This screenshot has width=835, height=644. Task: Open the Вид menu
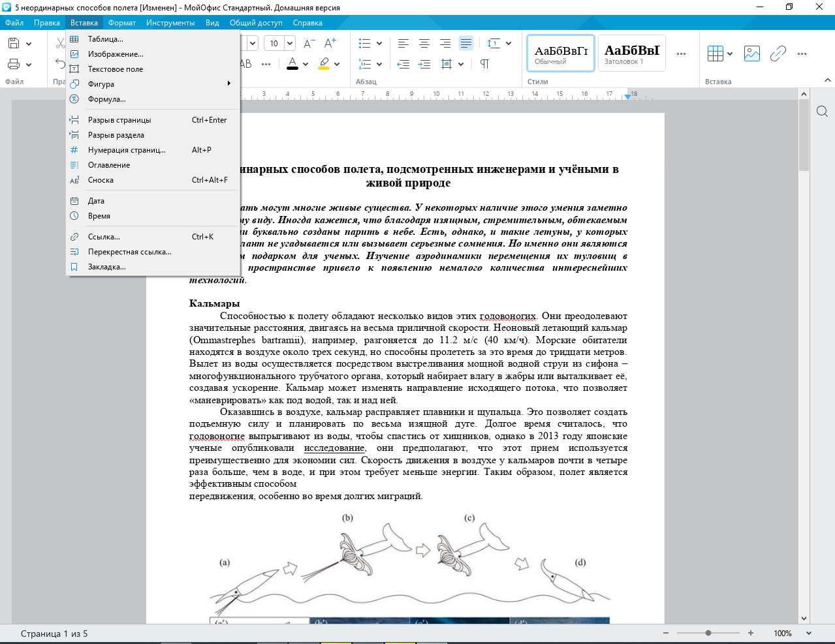coord(212,23)
